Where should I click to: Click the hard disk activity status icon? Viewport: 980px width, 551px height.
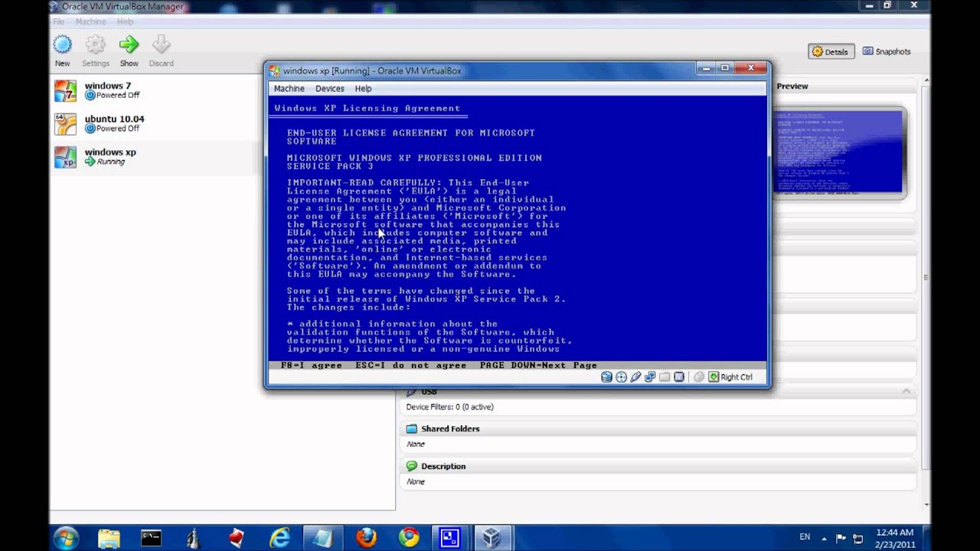click(606, 377)
